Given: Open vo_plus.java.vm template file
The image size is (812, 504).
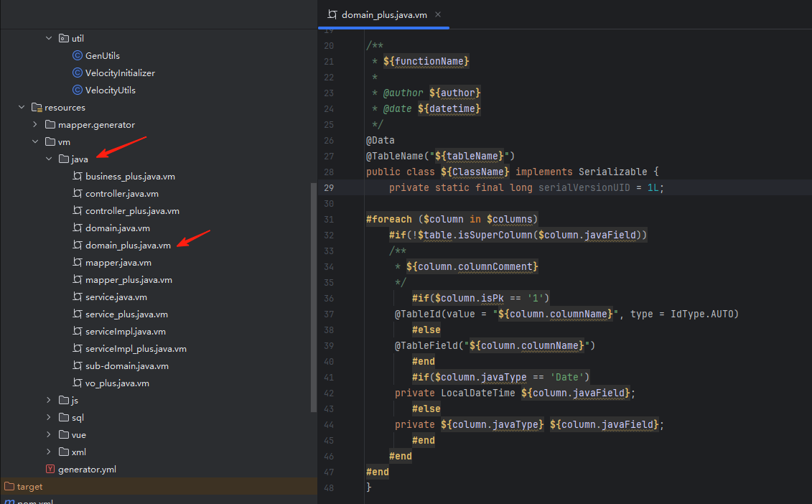Looking at the screenshot, I should [x=117, y=383].
